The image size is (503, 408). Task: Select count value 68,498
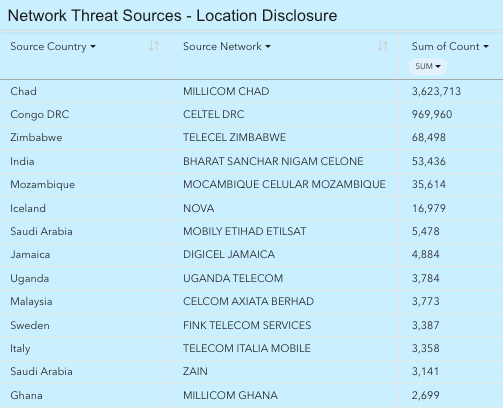[428, 137]
